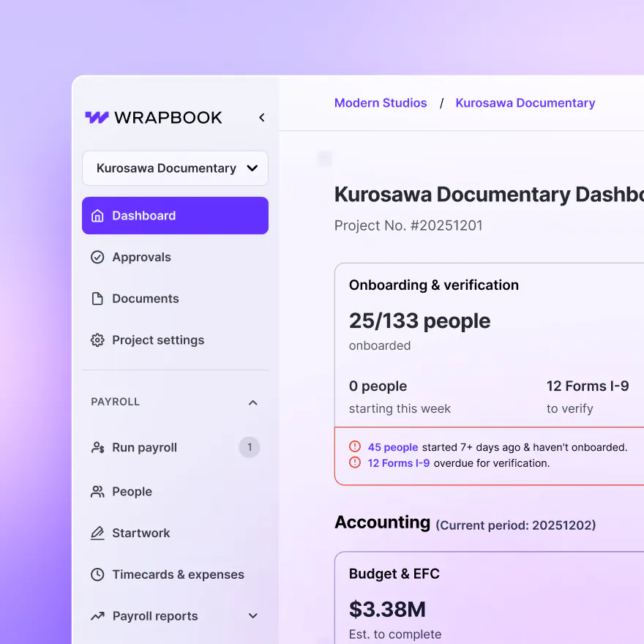Open Payroll reports

[155, 616]
